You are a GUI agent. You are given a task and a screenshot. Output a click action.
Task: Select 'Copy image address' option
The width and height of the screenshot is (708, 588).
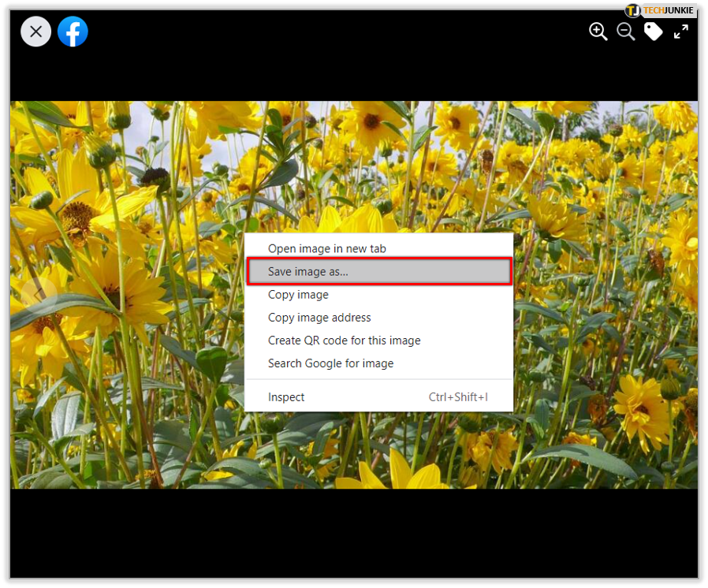(x=319, y=317)
